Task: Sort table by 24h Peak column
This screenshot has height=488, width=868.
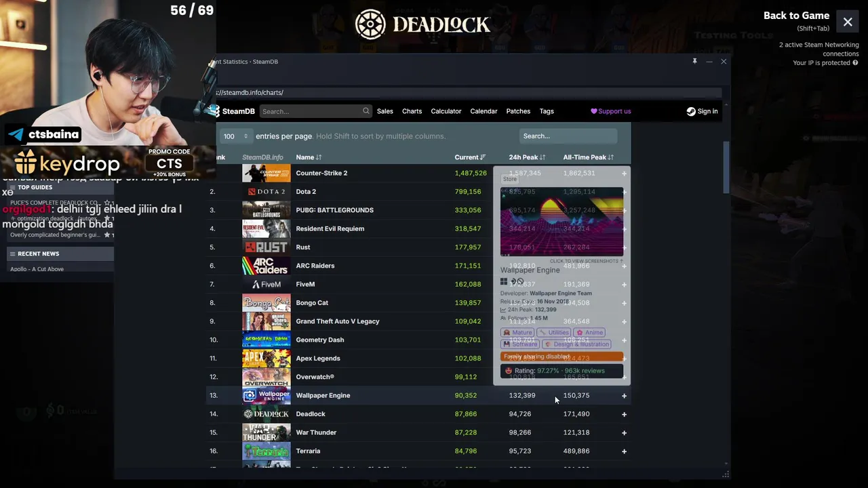Action: coord(527,157)
